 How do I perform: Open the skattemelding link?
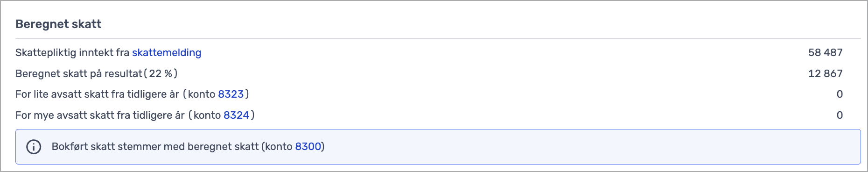pyautogui.click(x=167, y=53)
